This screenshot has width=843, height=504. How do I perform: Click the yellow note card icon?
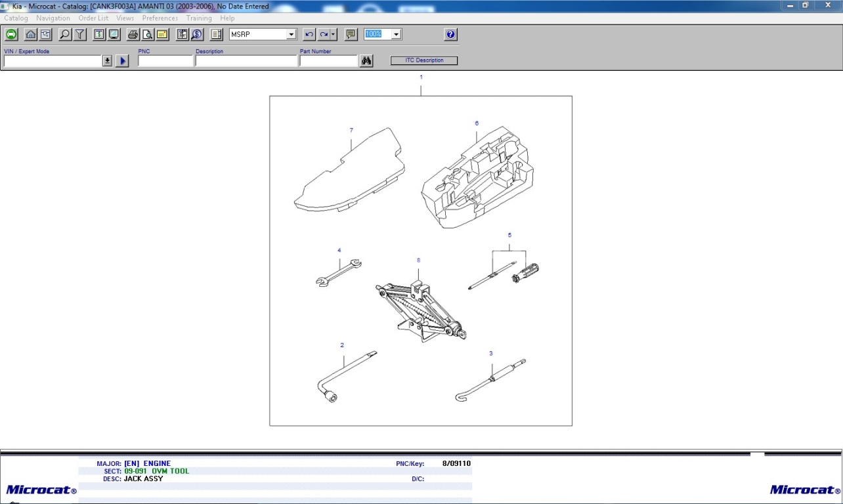162,34
